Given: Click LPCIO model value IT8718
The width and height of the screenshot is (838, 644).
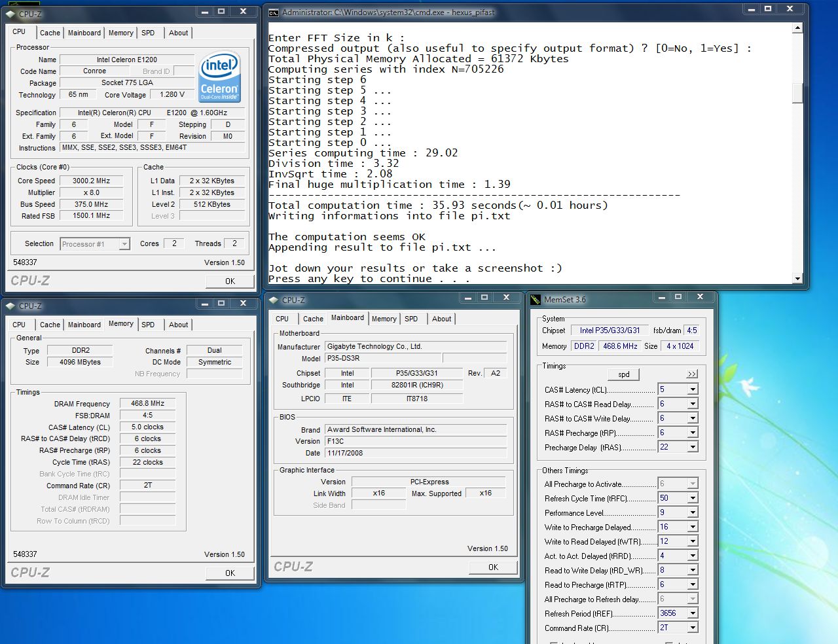Looking at the screenshot, I should tap(417, 399).
